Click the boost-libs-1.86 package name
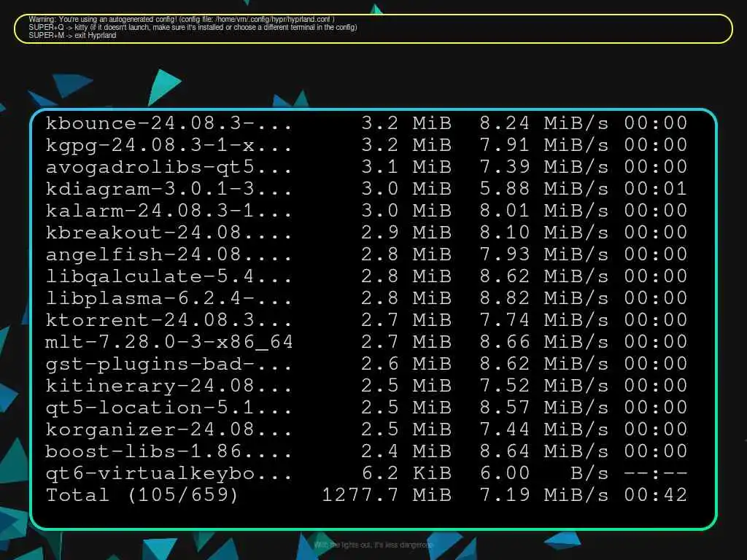 point(169,451)
